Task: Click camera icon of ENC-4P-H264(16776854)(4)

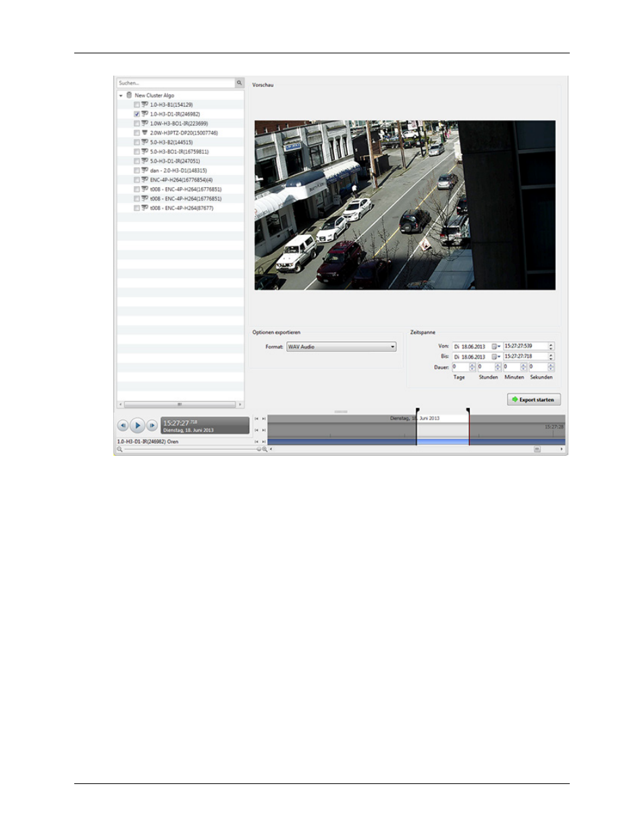Action: coord(144,180)
